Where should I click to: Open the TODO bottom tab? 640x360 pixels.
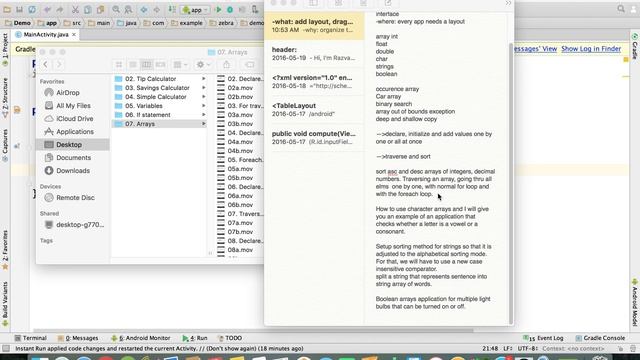click(x=230, y=338)
